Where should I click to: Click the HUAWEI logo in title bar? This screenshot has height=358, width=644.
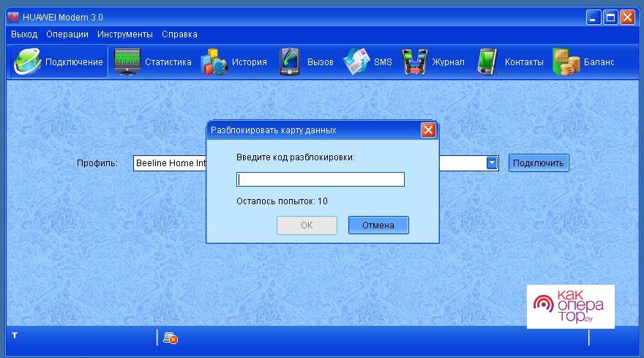pyautogui.click(x=13, y=18)
